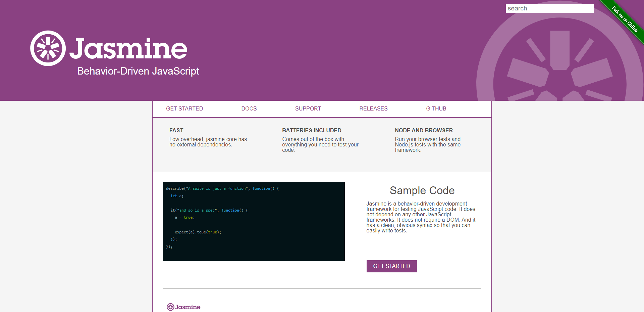Open the RELEASES navigation item
Image resolution: width=644 pixels, height=312 pixels.
tap(373, 108)
